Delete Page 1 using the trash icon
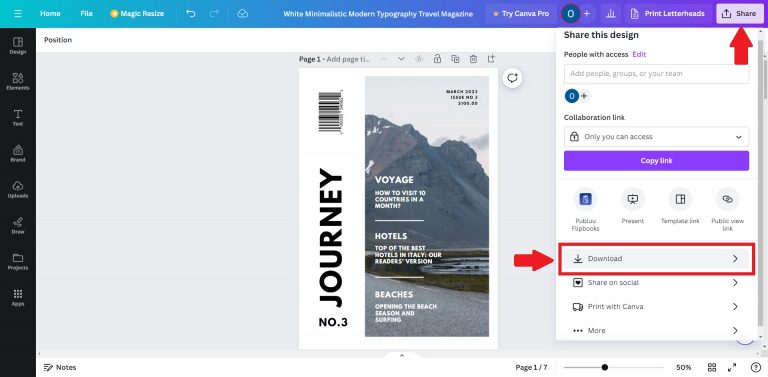 [473, 59]
